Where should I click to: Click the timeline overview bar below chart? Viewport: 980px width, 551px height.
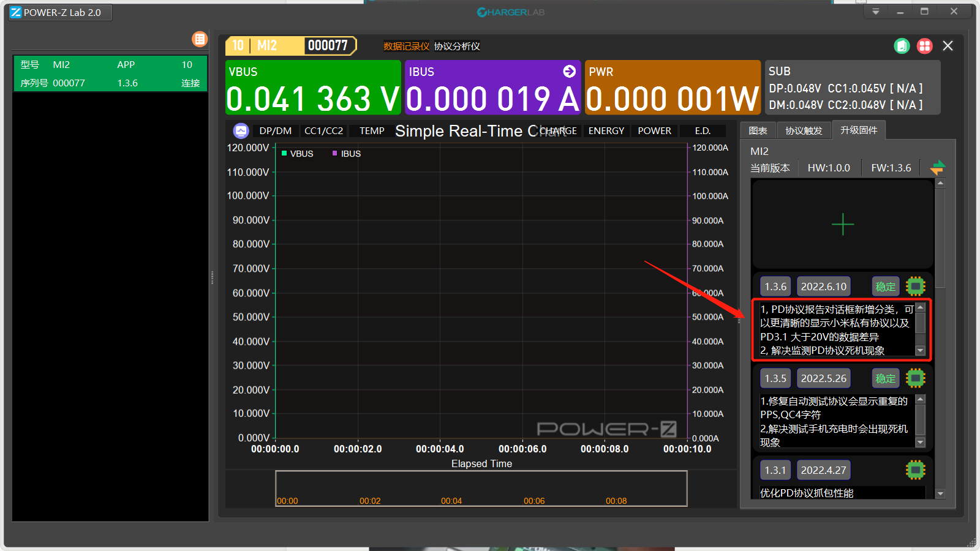point(481,488)
